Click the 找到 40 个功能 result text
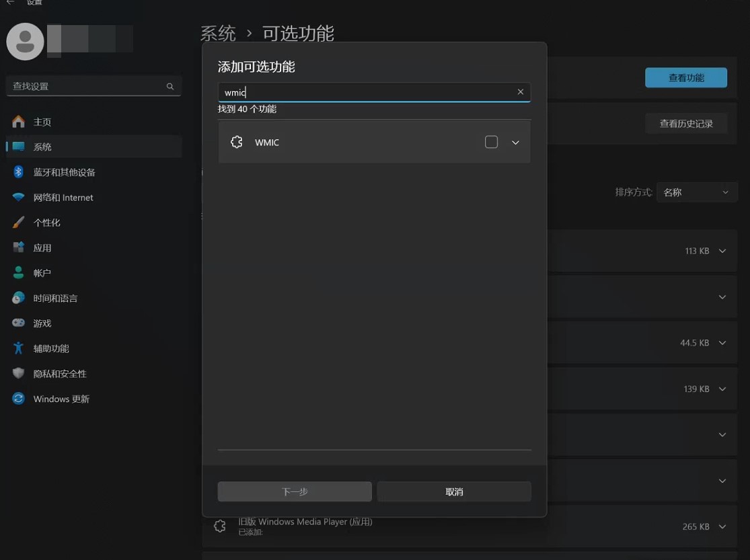Viewport: 750px width, 560px height. 247,109
